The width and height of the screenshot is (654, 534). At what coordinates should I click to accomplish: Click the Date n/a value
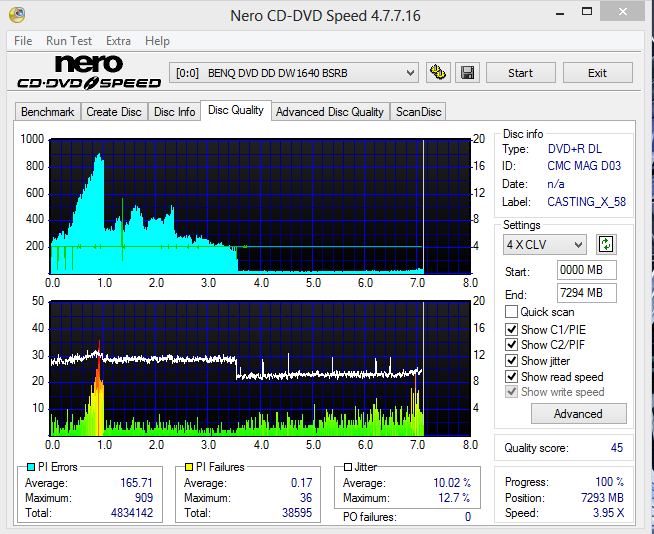[556, 184]
